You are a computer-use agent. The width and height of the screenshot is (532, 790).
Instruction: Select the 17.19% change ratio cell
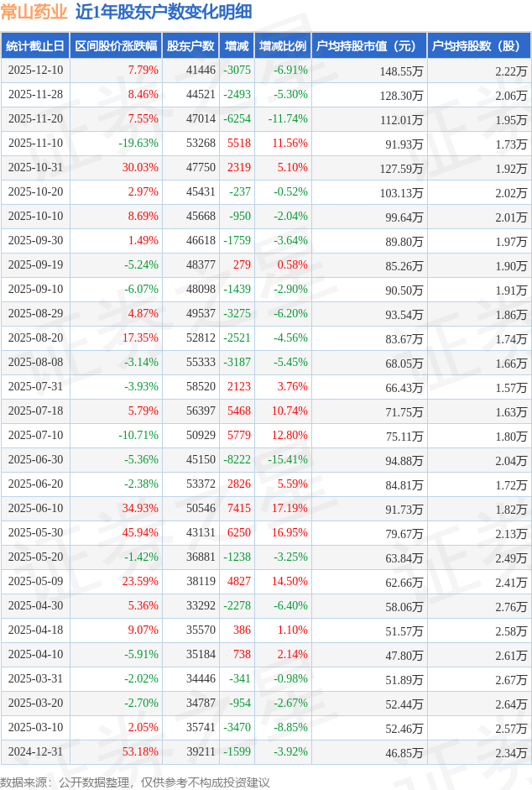[x=289, y=509]
